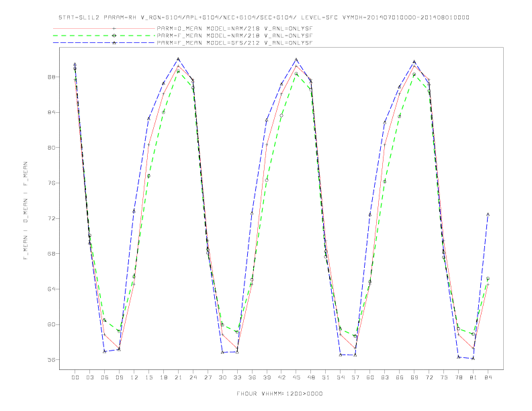
Task: Click the x-axis tick label 21
Action: point(178,377)
